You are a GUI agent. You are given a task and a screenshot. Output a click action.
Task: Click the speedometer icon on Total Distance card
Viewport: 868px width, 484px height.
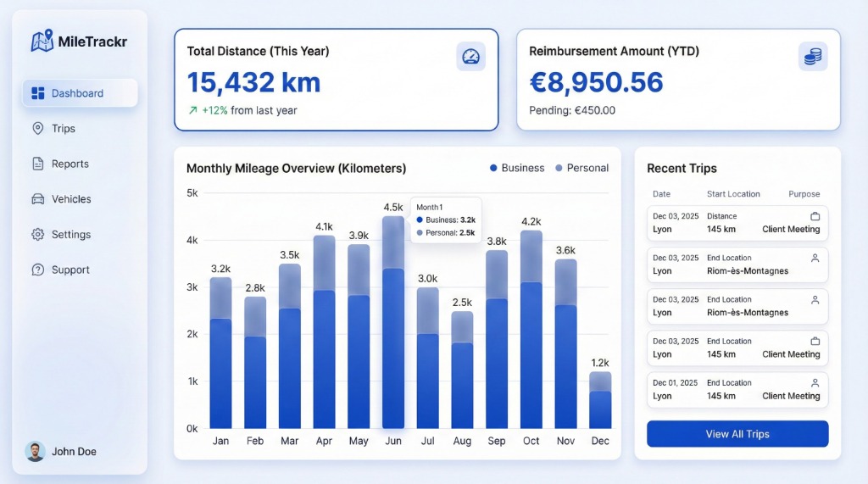(470, 57)
